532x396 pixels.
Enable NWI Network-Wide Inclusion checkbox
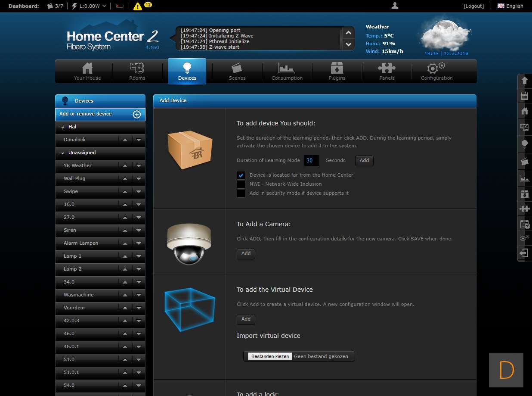(241, 184)
